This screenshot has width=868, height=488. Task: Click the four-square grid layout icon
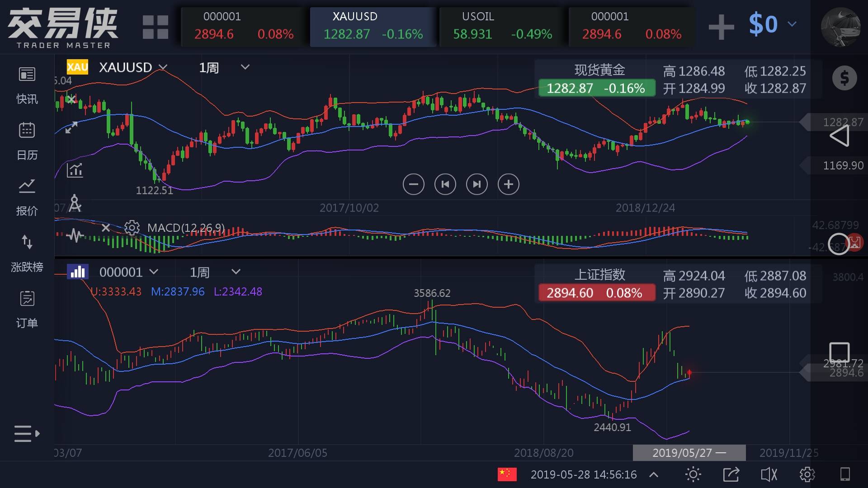pos(155,27)
